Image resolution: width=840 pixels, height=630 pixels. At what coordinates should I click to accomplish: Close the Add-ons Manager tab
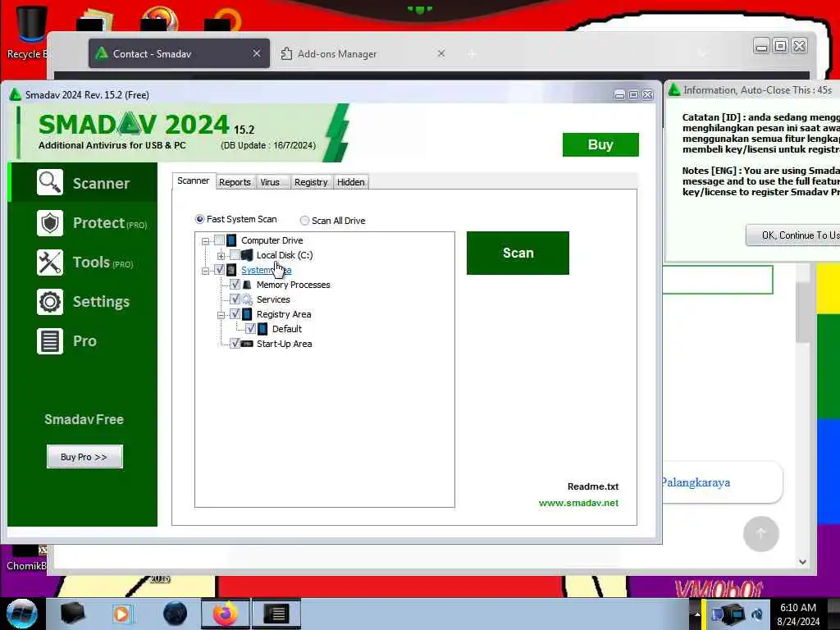(x=441, y=53)
